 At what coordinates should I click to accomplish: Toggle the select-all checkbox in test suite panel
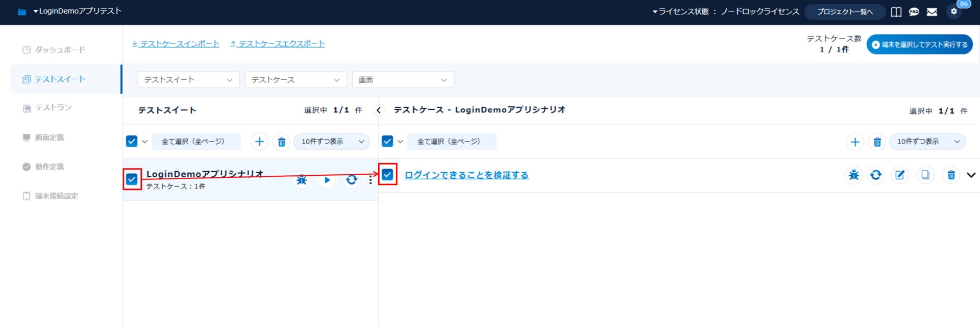tap(132, 142)
